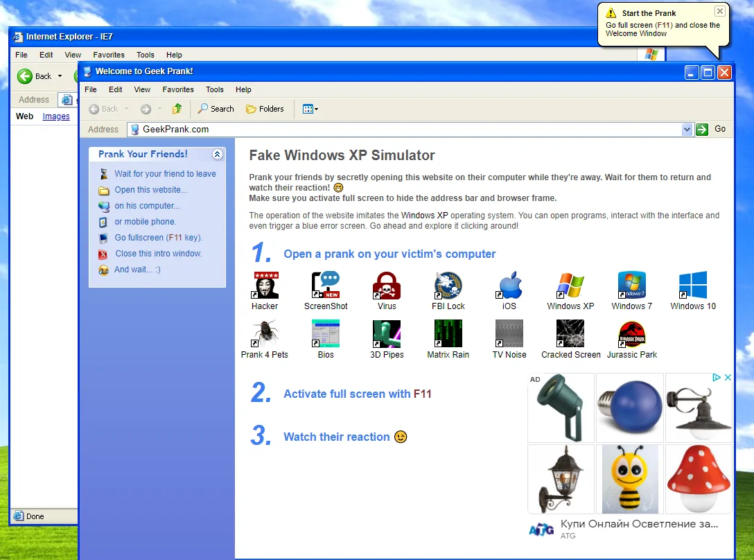Open Help menu in Geek Prank window
754x560 pixels.
click(x=243, y=89)
